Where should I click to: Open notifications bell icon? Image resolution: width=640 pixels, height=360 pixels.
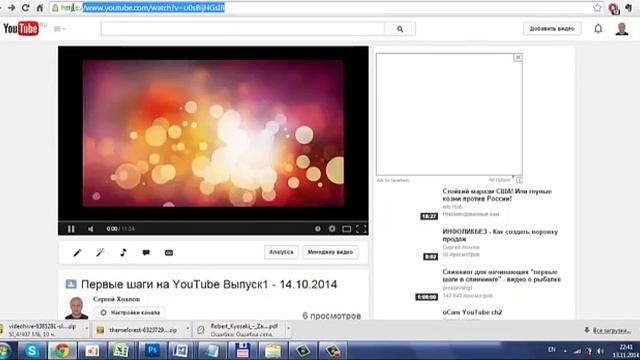(x=598, y=29)
